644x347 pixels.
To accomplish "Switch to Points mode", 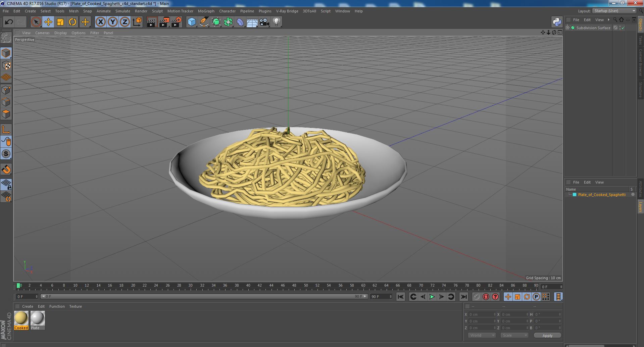I will (x=6, y=90).
